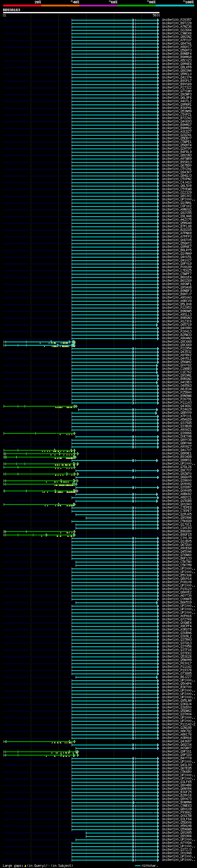The width and height of the screenshot is (197, 868).
Task: Click the purple ~60% identity legend bar
Action: tap(99, 6)
